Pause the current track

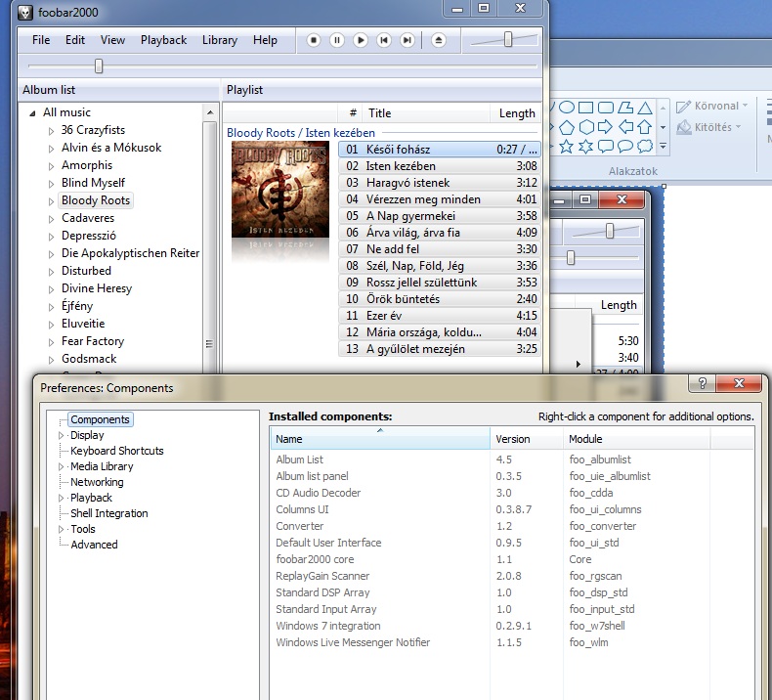337,40
